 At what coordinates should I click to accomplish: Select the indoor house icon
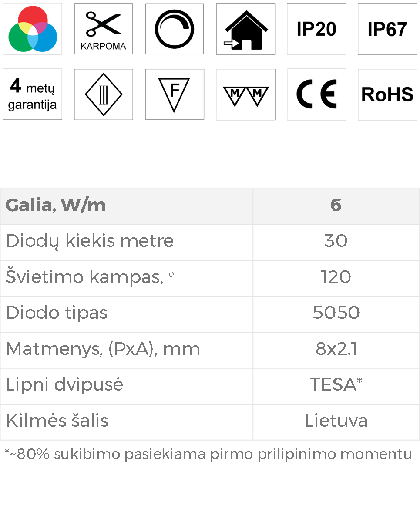pos(245,29)
